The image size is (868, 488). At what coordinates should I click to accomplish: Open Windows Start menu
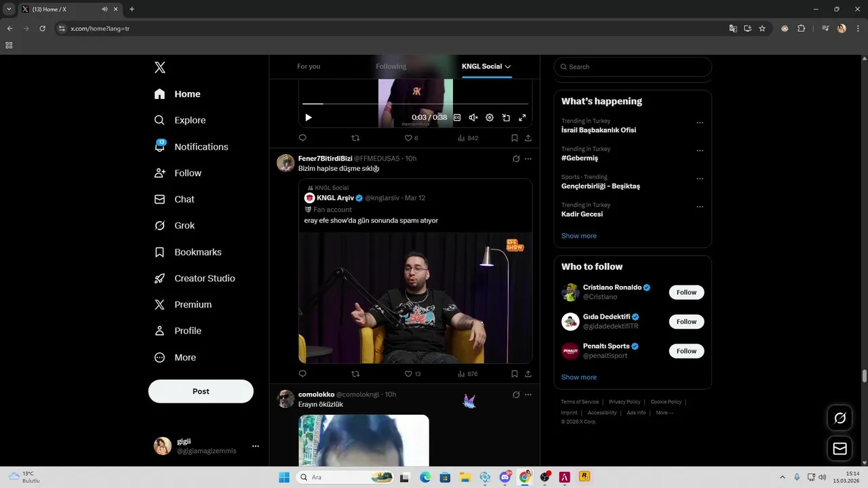click(x=283, y=477)
